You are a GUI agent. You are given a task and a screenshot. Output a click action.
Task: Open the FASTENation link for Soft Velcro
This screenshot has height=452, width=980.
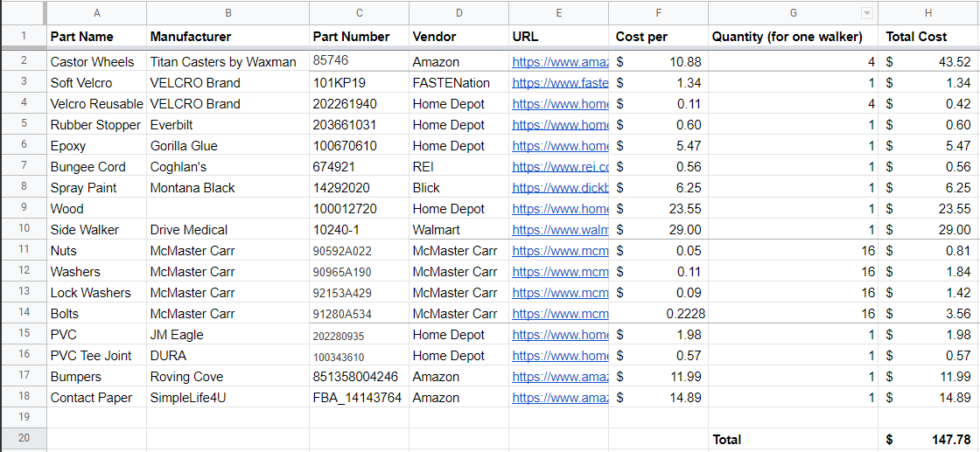pyautogui.click(x=560, y=83)
